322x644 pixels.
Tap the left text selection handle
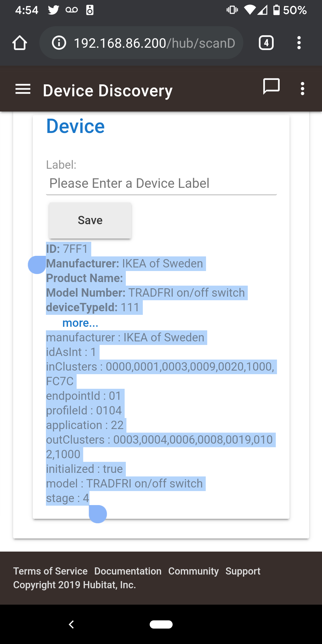pos(37,265)
